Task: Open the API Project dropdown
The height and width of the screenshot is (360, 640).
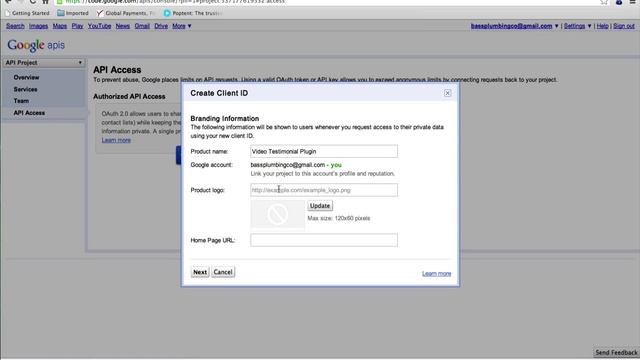Action: click(44, 63)
